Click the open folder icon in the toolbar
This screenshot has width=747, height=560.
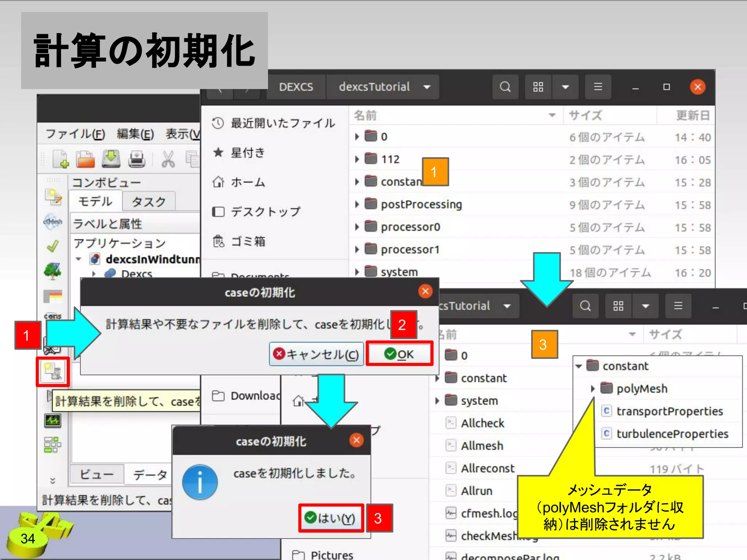click(x=85, y=159)
